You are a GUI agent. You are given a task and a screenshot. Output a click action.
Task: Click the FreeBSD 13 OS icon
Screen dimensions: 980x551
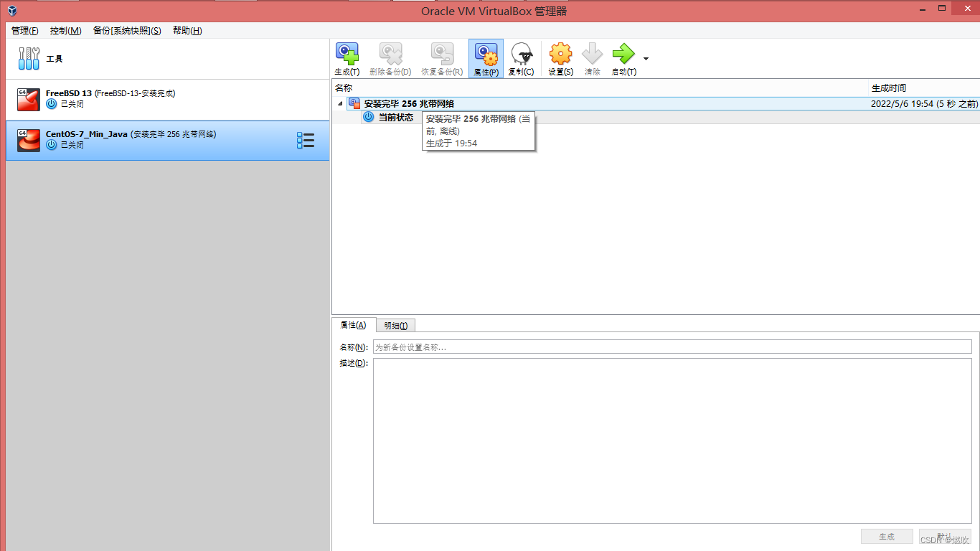pyautogui.click(x=29, y=100)
